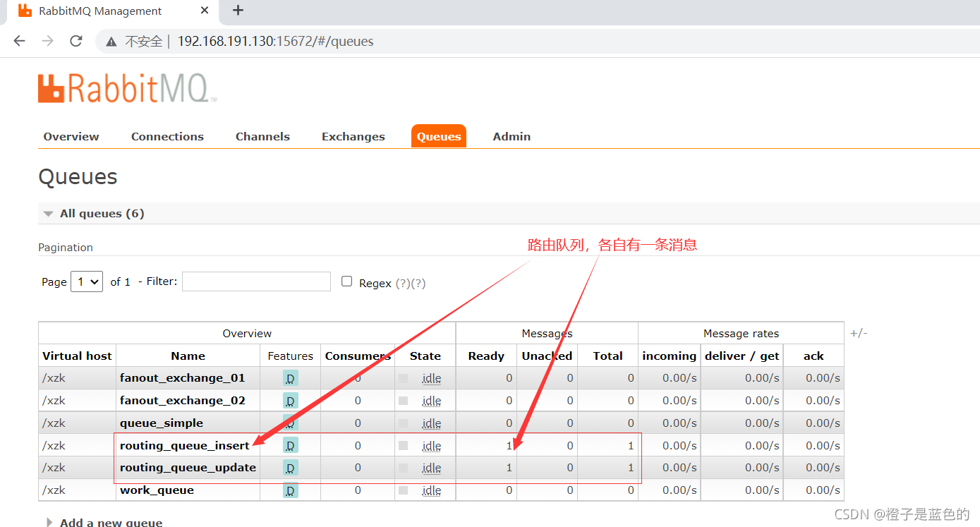980x527 pixels.
Task: Switch to the Admin tab
Action: [x=512, y=137]
